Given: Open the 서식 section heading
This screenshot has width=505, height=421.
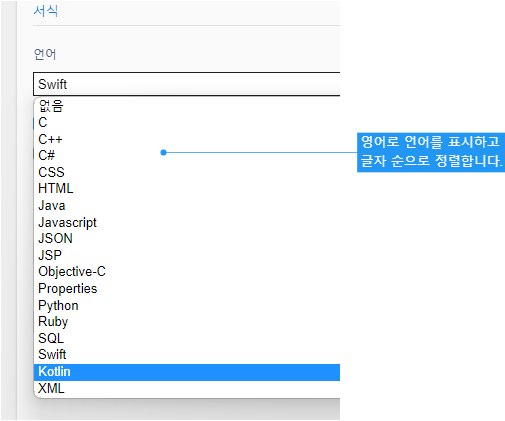Looking at the screenshot, I should coord(46,11).
